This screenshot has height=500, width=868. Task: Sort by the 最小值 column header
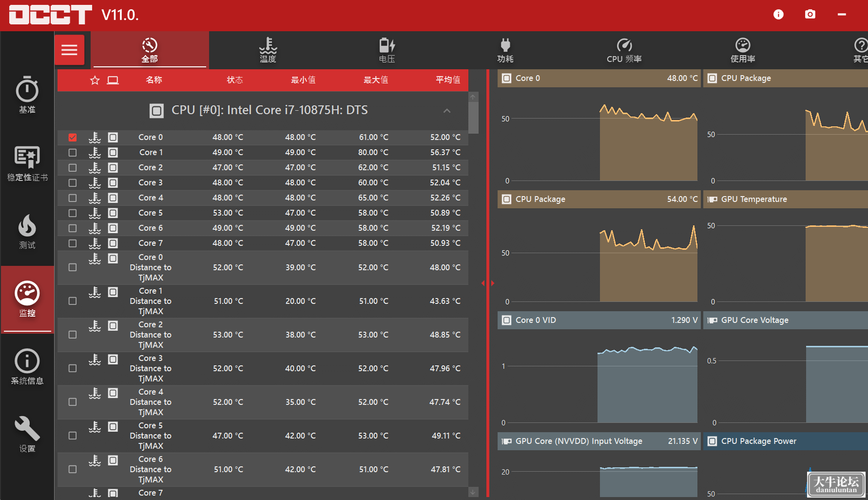(x=303, y=80)
